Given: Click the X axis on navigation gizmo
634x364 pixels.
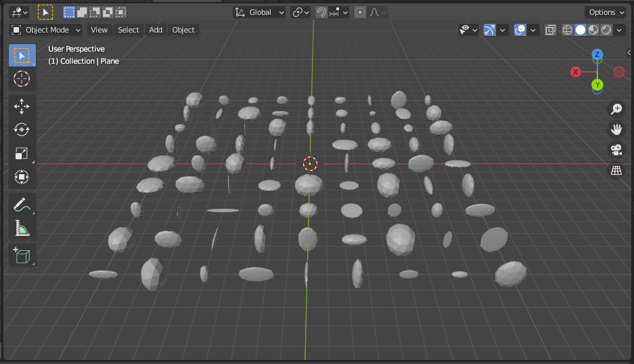Looking at the screenshot, I should 576,72.
